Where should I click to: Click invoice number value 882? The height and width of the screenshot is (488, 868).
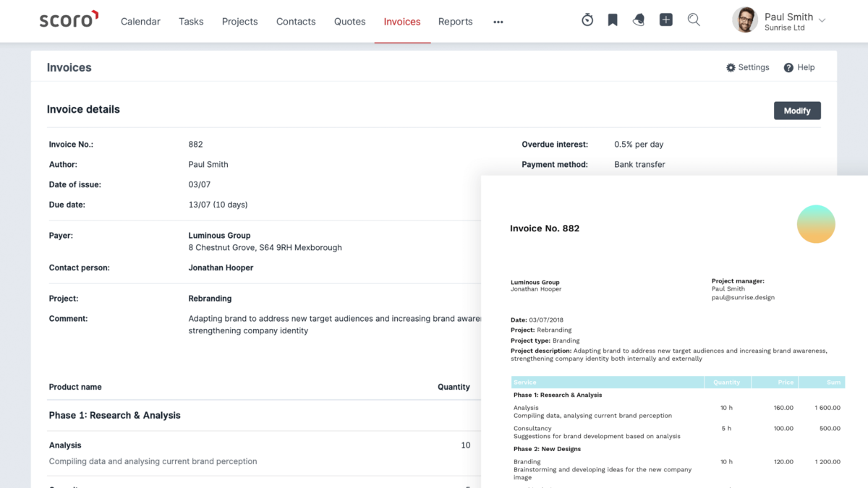pos(195,144)
